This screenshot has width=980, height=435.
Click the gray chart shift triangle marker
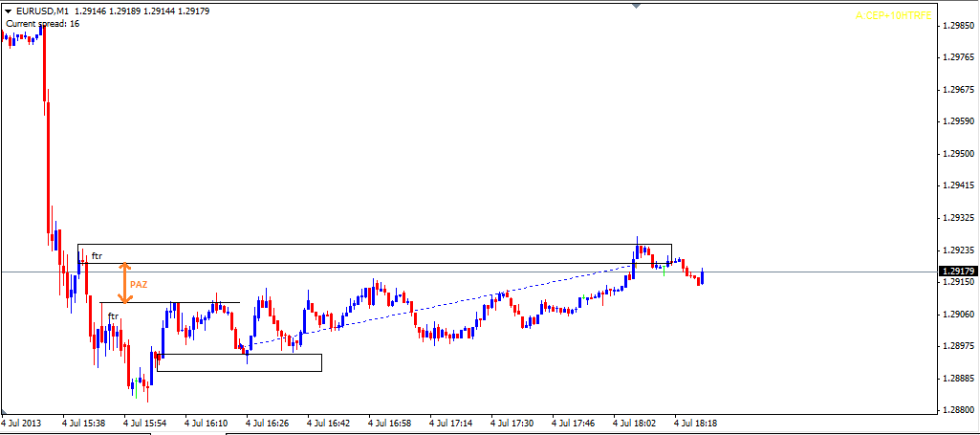[636, 6]
